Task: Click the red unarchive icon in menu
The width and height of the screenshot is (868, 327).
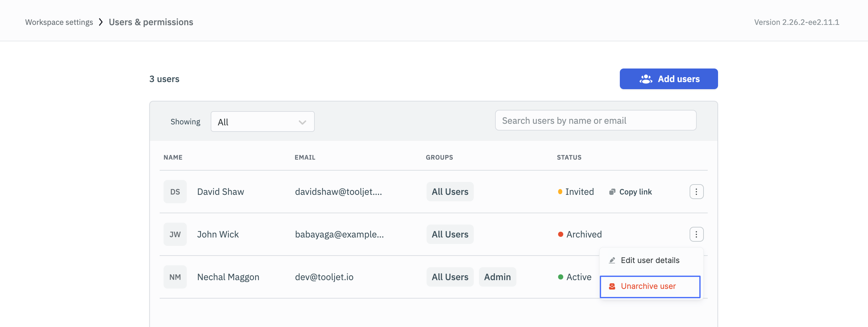Action: tap(612, 286)
